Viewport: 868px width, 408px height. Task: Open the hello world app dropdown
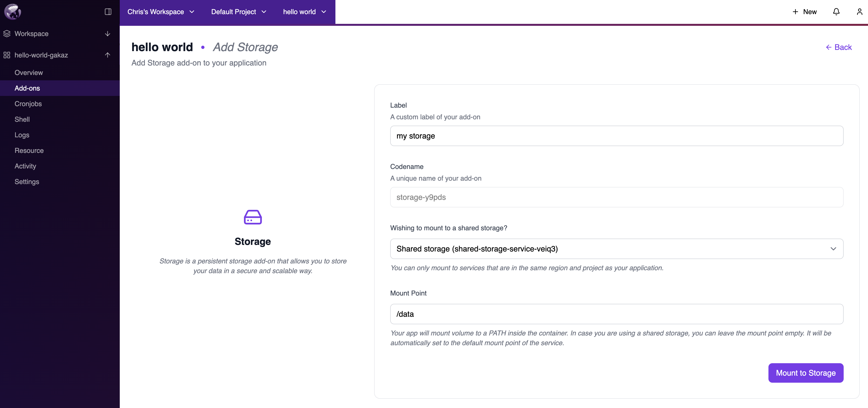click(x=304, y=12)
